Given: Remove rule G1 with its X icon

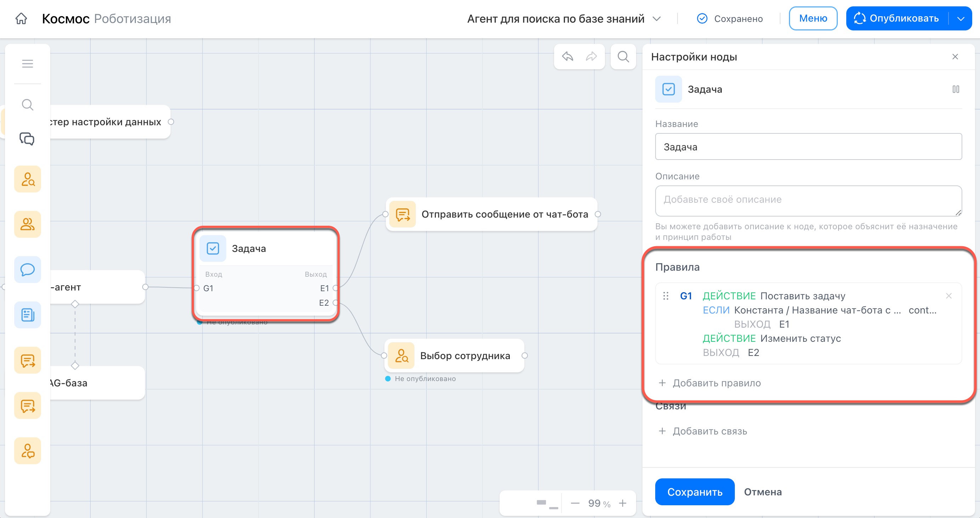Looking at the screenshot, I should (x=949, y=296).
